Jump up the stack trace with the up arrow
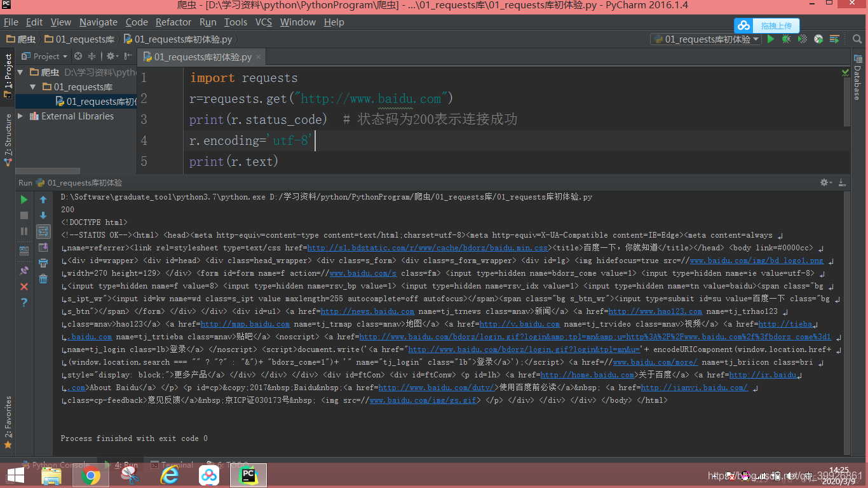868x488 pixels. coord(43,200)
